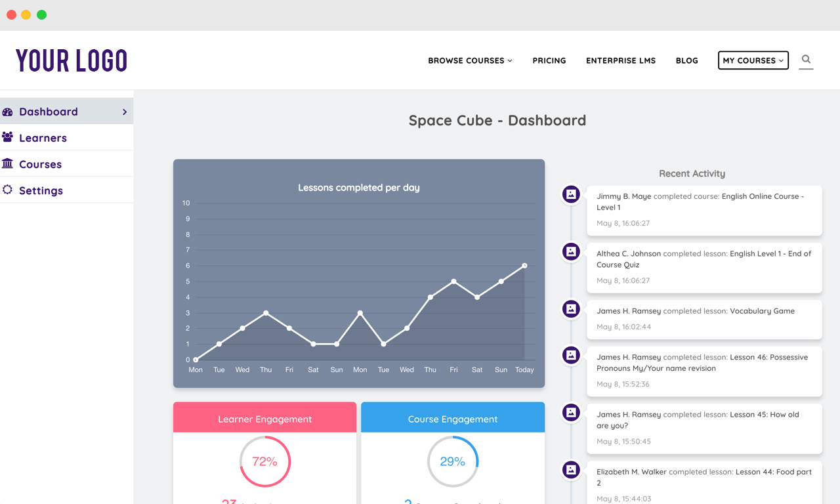Click the 72% Learner Engagement progress ring

265,461
